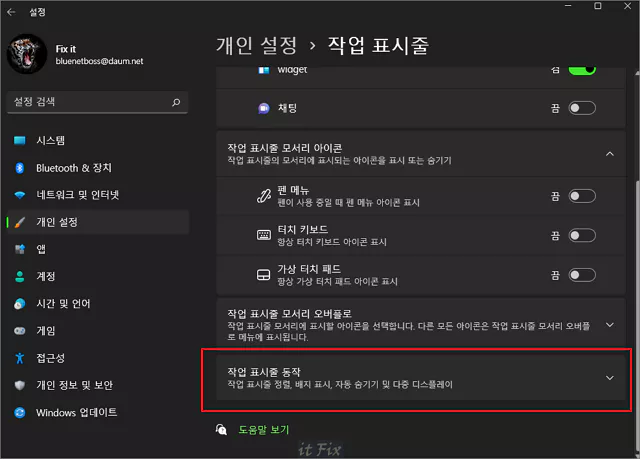Collapse 작업 표시줄 모서리 아이콘 chevron

610,154
